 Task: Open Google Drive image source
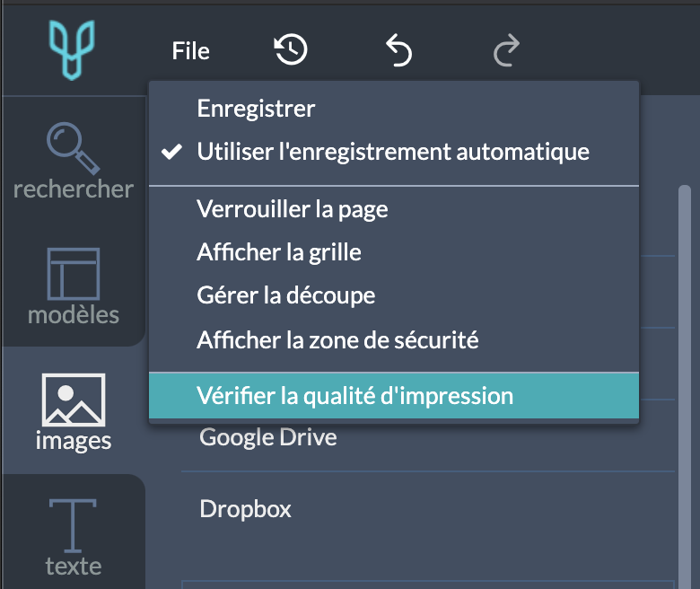click(267, 436)
